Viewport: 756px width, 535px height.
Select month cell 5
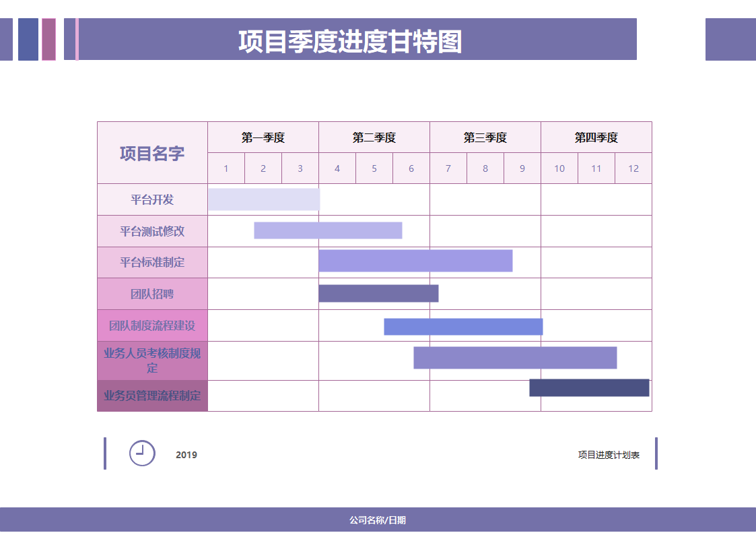[374, 168]
